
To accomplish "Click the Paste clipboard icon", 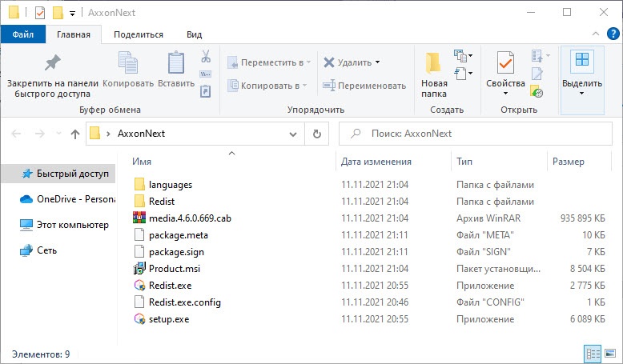I will [x=176, y=70].
